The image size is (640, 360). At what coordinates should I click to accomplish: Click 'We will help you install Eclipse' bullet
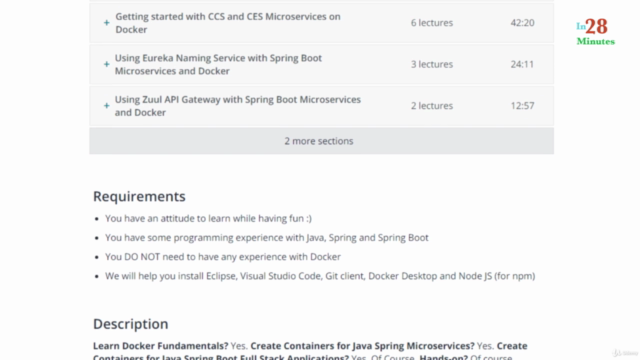320,276
